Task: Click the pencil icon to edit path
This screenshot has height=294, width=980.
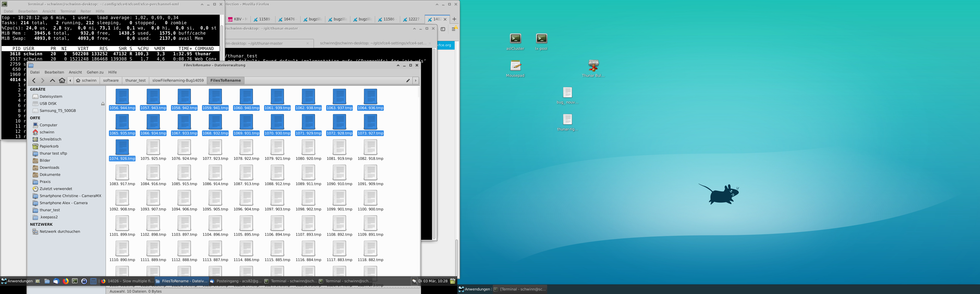Action: pos(408,80)
